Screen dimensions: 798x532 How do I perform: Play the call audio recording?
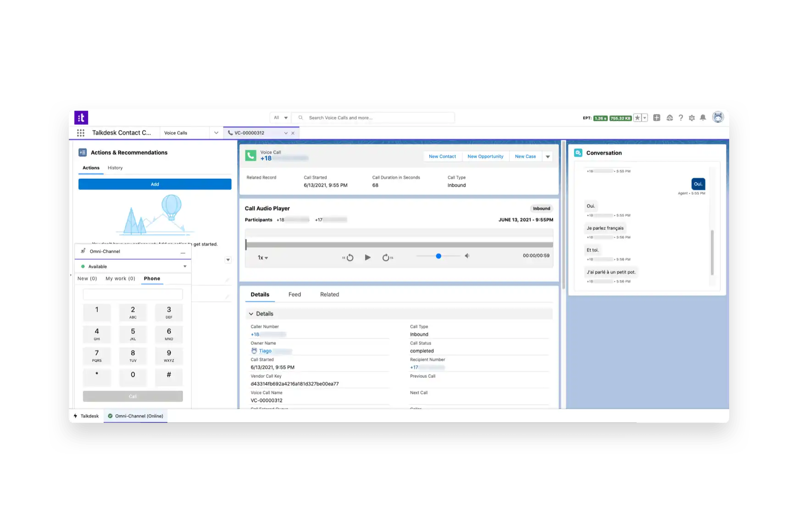(x=367, y=258)
